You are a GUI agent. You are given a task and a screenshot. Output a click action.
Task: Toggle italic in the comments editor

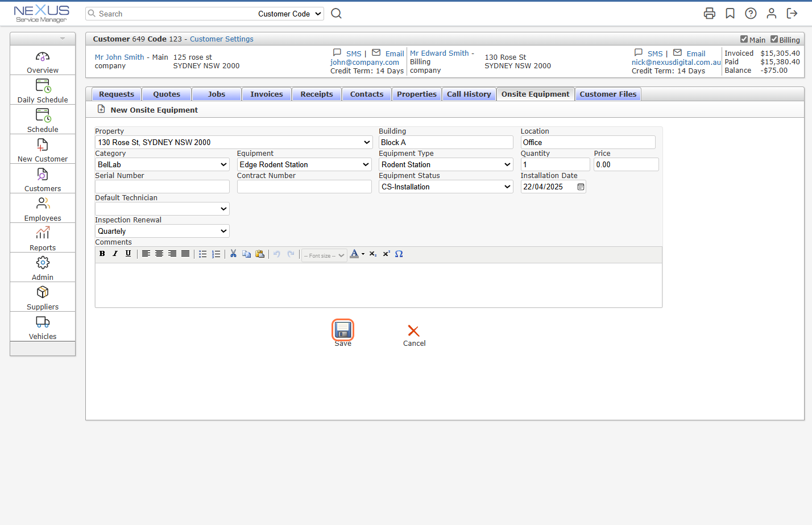pyautogui.click(x=115, y=254)
